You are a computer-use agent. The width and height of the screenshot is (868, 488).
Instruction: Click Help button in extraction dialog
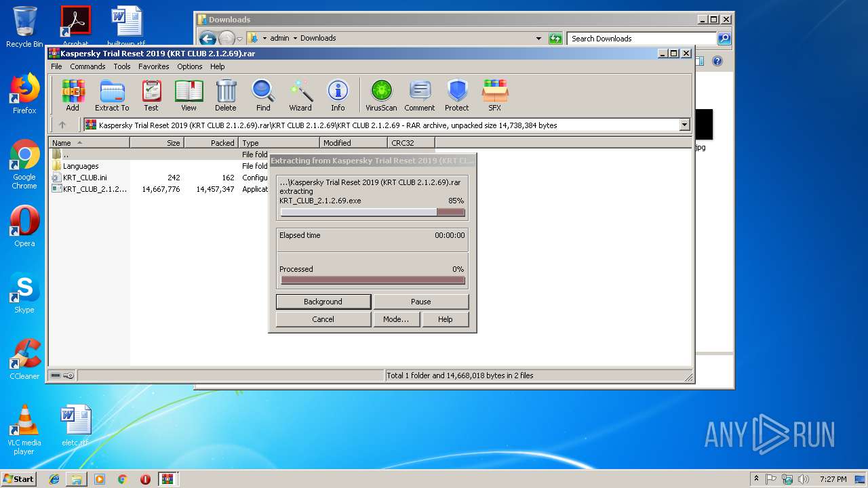446,319
